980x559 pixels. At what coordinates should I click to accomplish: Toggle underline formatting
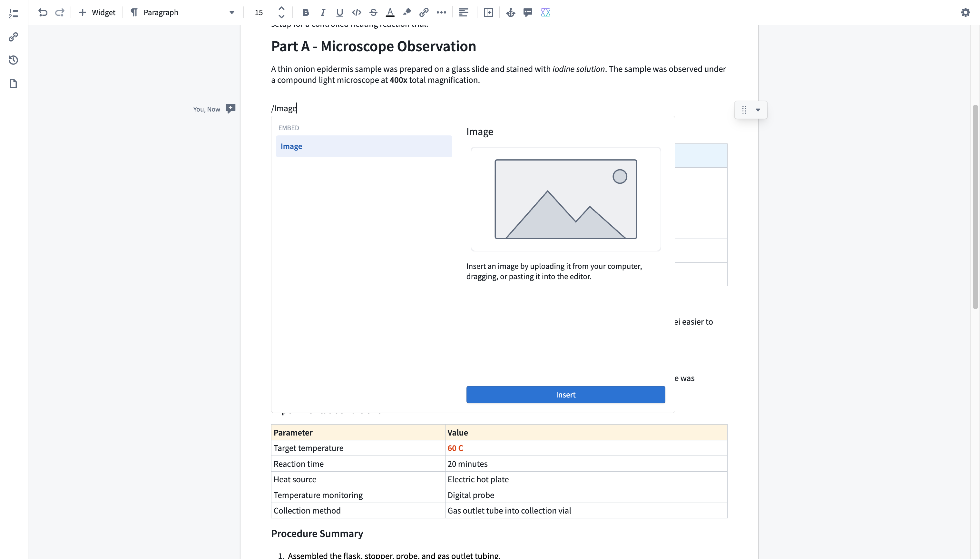coord(339,12)
